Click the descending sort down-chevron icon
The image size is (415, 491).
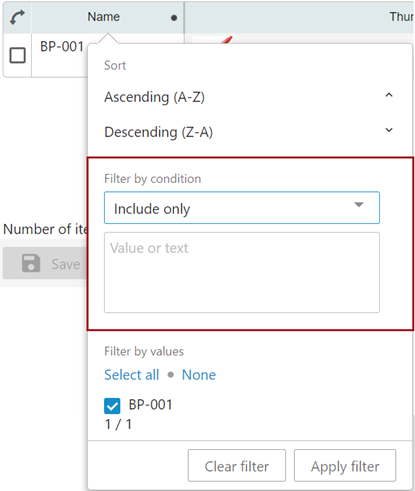point(389,130)
